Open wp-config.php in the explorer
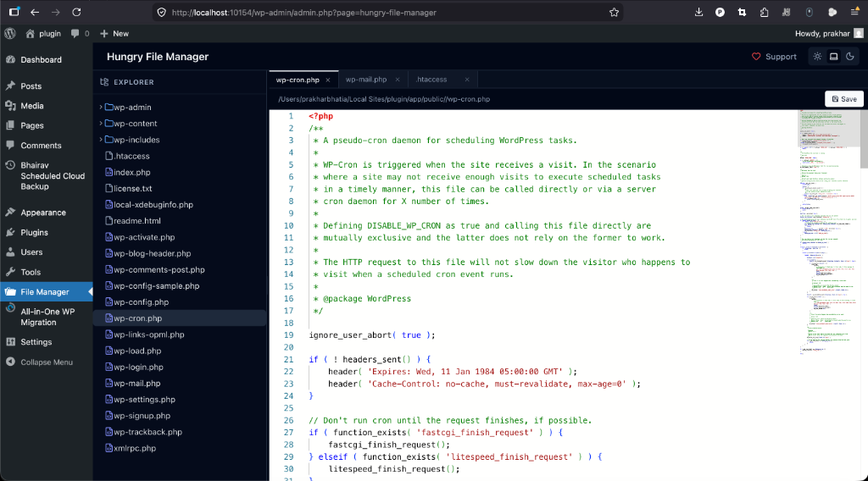Image resolution: width=868 pixels, height=481 pixels. click(x=141, y=302)
